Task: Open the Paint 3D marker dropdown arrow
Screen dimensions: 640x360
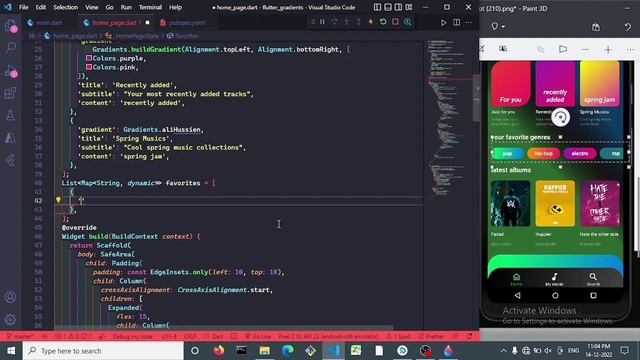Action: (x=503, y=27)
